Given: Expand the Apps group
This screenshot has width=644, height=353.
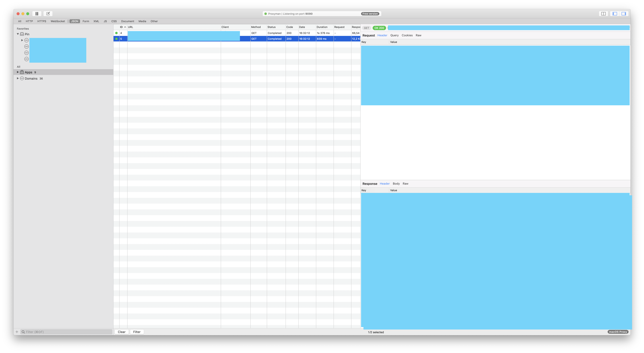Looking at the screenshot, I should (x=18, y=72).
